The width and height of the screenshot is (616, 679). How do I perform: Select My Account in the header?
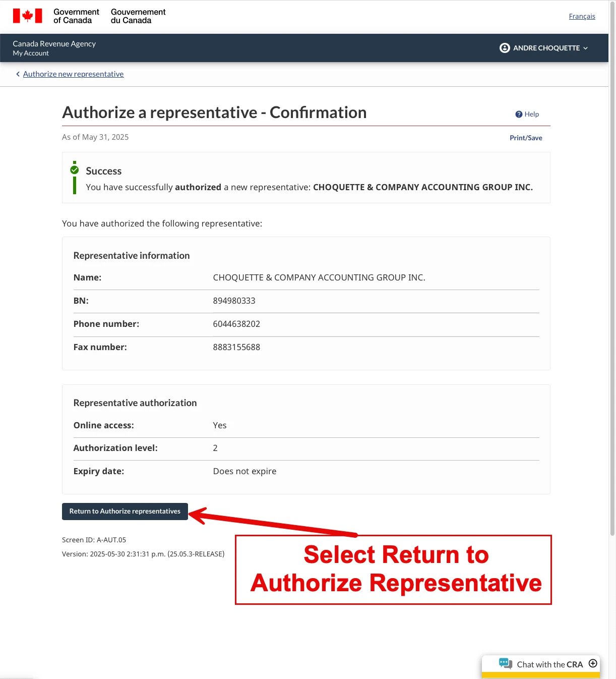[x=31, y=53]
